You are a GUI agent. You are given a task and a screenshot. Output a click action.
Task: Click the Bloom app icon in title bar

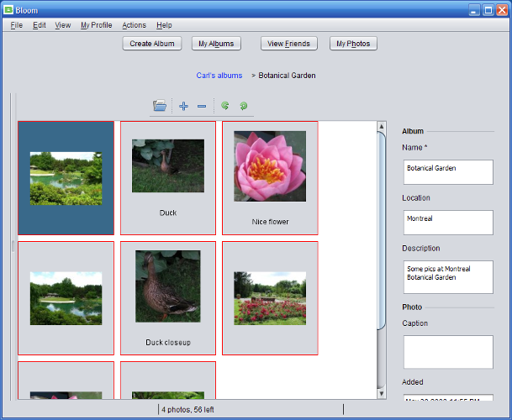[x=8, y=9]
